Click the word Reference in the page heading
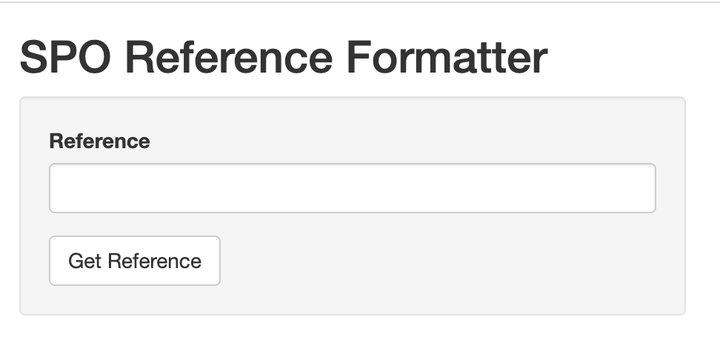The width and height of the screenshot is (720, 360). click(x=229, y=57)
